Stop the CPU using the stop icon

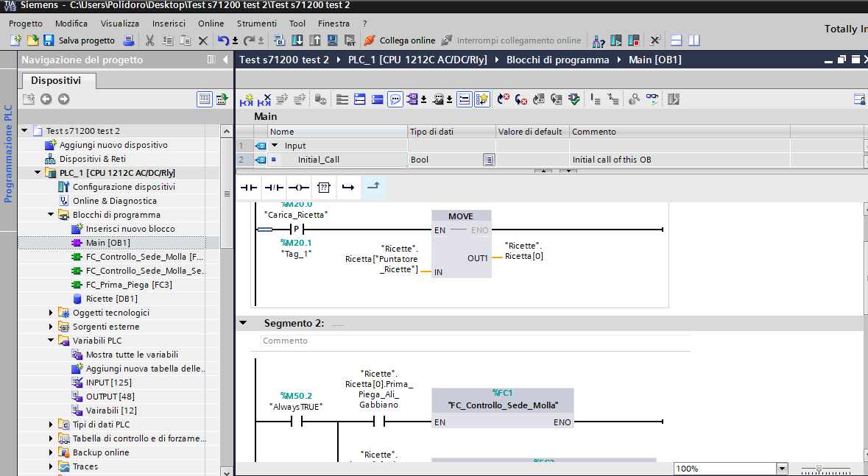click(x=634, y=40)
